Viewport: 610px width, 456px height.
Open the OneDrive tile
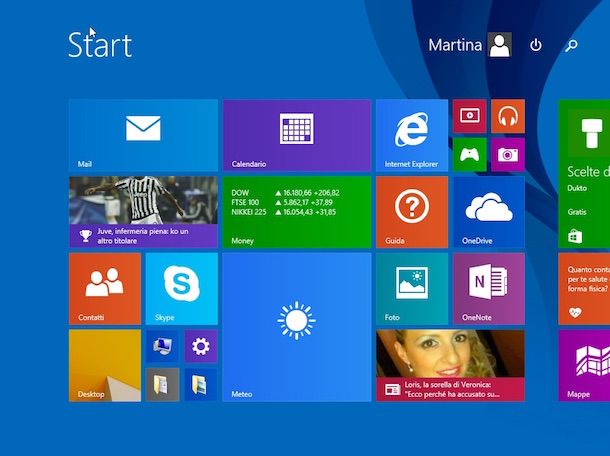coord(489,212)
